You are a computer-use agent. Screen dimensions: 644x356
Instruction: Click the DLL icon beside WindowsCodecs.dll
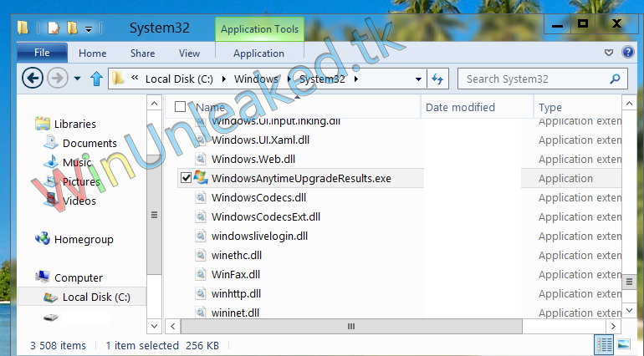pyautogui.click(x=201, y=197)
